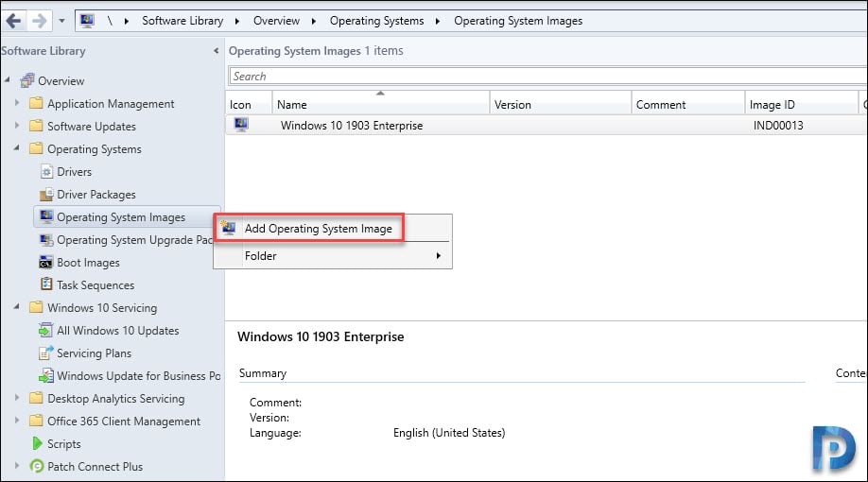Sort by the Image ID column header
Image resolution: width=868 pixels, height=482 pixels.
[801, 104]
